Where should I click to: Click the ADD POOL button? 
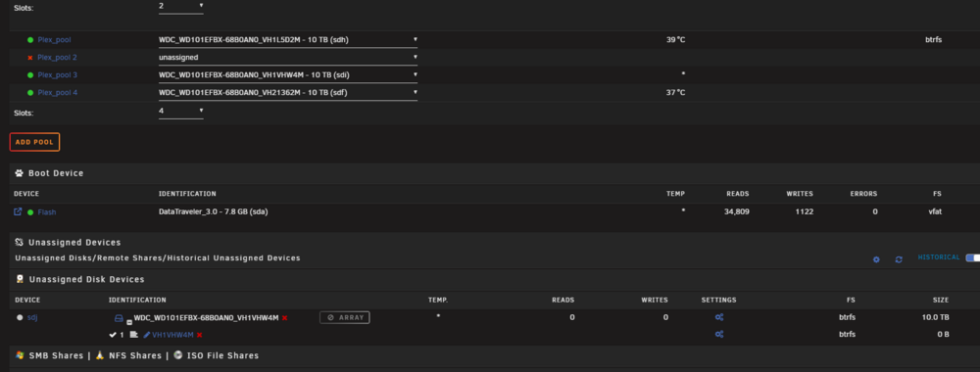coord(34,142)
